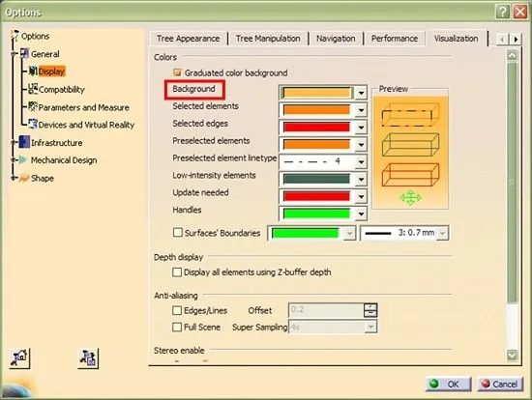Click the General category icon
The height and width of the screenshot is (400, 532).
tap(25, 53)
